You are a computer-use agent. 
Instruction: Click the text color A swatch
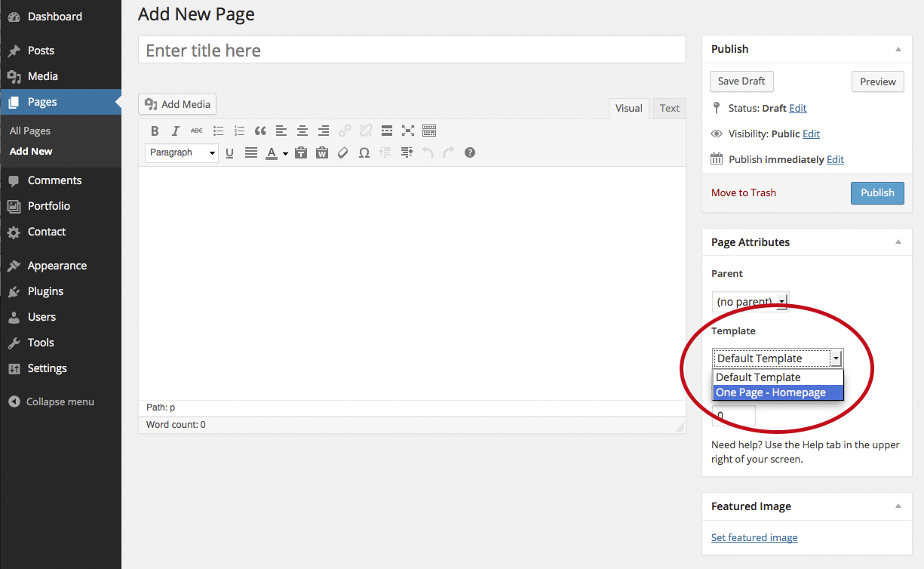[x=272, y=152]
